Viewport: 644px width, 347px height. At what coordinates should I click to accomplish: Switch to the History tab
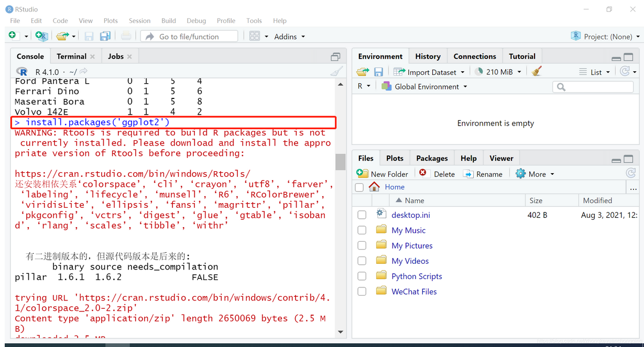pos(428,56)
